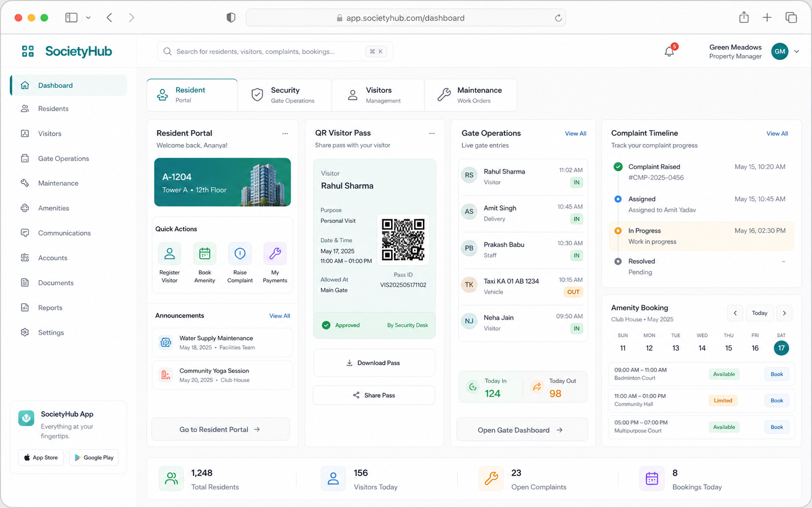
Task: Expand the Green Meadows account dropdown
Action: (x=797, y=51)
